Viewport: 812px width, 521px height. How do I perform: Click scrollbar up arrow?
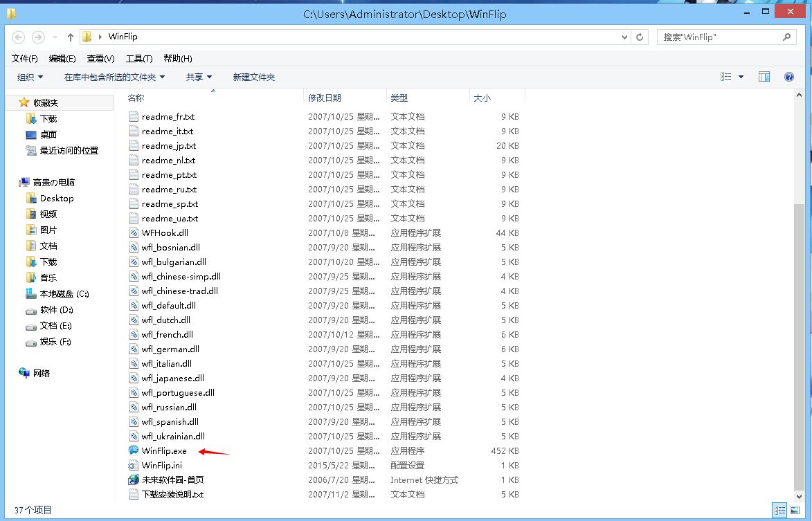799,95
